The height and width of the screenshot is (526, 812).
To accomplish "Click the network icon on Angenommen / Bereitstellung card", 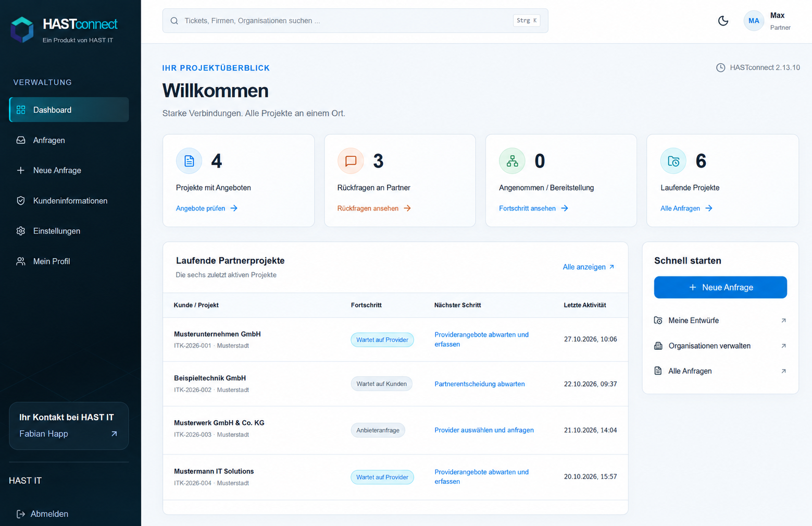I will 512,161.
